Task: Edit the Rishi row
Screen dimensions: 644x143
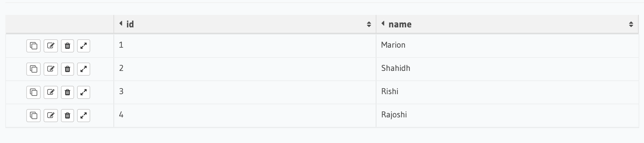Action: tap(51, 92)
